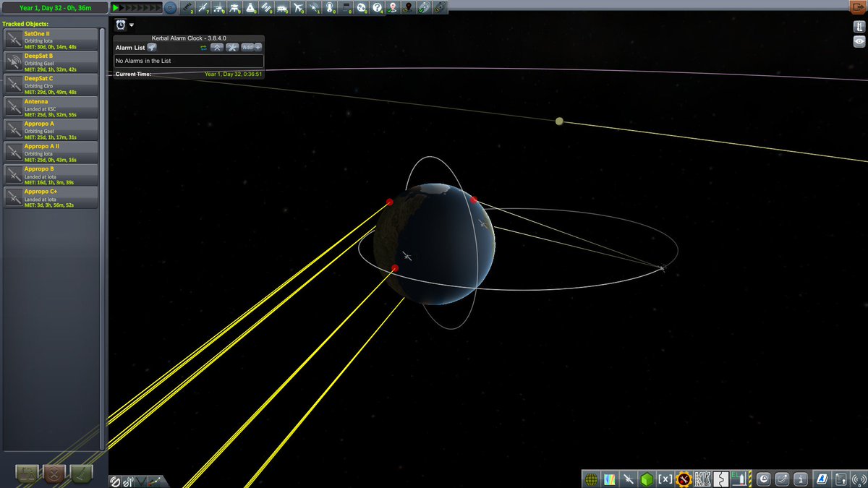Open the gear-and-wrench settings icon bottom-right
This screenshot has height=488, width=868.
684,479
